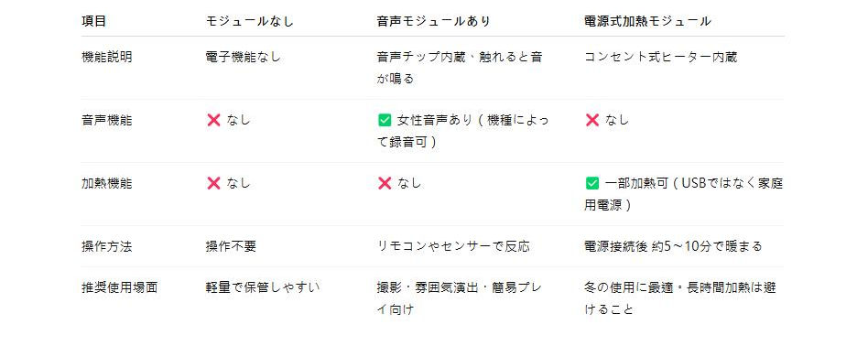Click the 操作方法 row label
The width and height of the screenshot is (868, 346).
pos(107,246)
